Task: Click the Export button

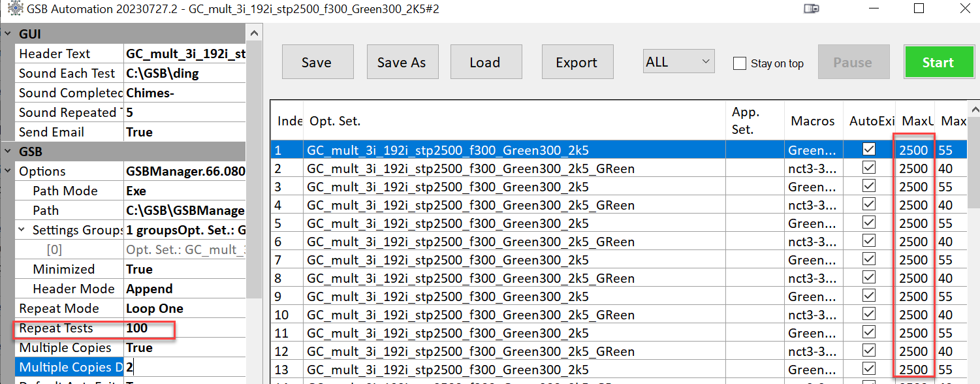Action: pyautogui.click(x=577, y=62)
